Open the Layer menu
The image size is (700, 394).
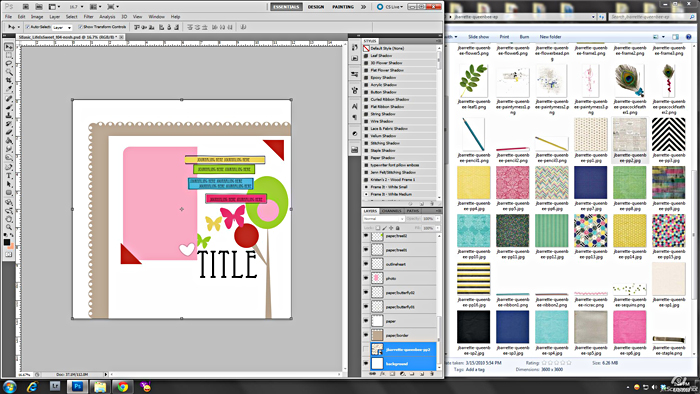pos(54,17)
